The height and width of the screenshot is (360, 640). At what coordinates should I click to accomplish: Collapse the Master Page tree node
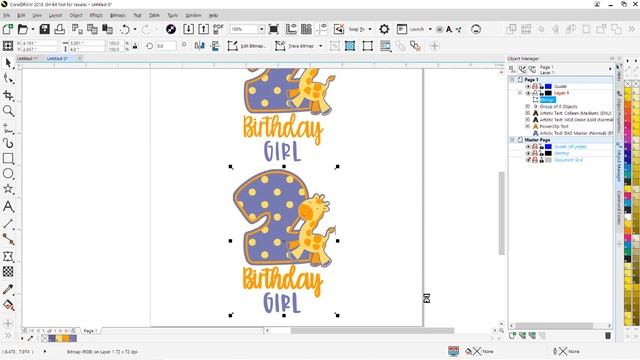pyautogui.click(x=512, y=140)
